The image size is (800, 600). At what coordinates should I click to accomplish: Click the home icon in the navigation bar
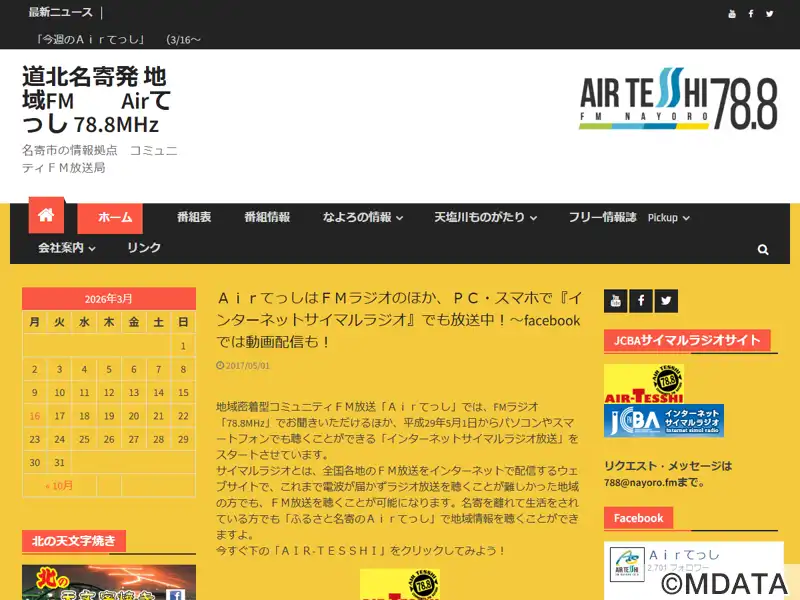(x=46, y=215)
